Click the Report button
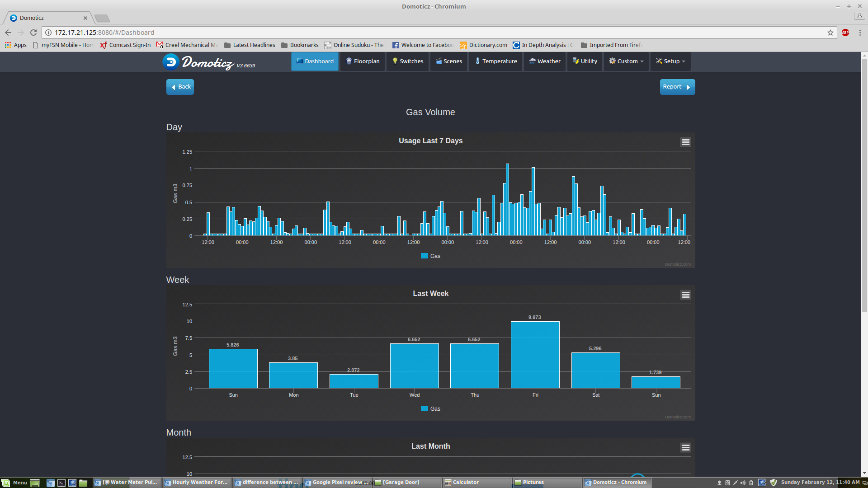 click(677, 87)
